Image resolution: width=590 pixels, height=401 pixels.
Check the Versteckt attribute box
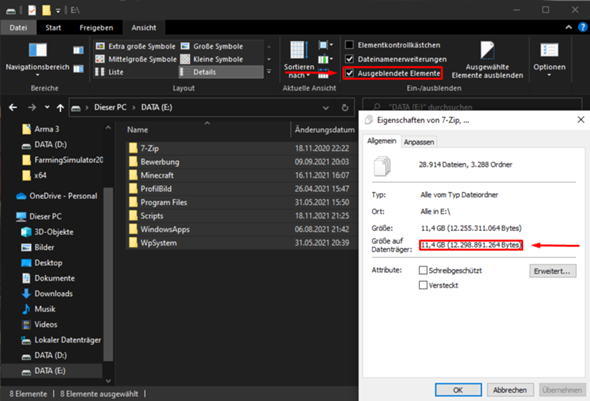point(423,285)
